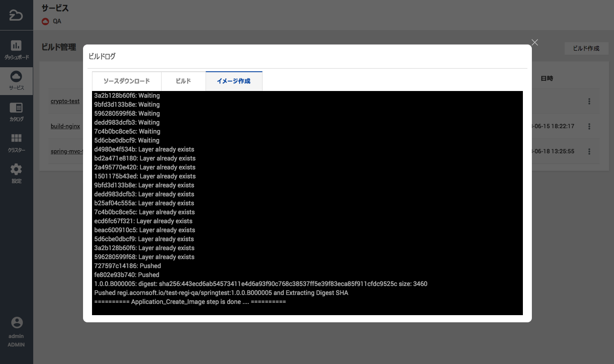Open the crypto-test build link
This screenshot has height=364, width=614.
[x=65, y=101]
